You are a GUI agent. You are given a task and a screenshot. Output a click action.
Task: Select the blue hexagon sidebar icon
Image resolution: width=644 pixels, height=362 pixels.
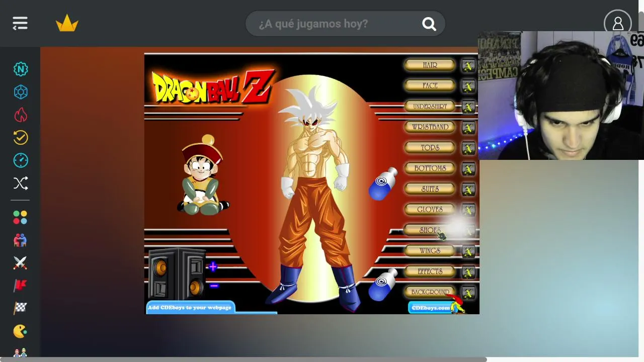pyautogui.click(x=21, y=92)
